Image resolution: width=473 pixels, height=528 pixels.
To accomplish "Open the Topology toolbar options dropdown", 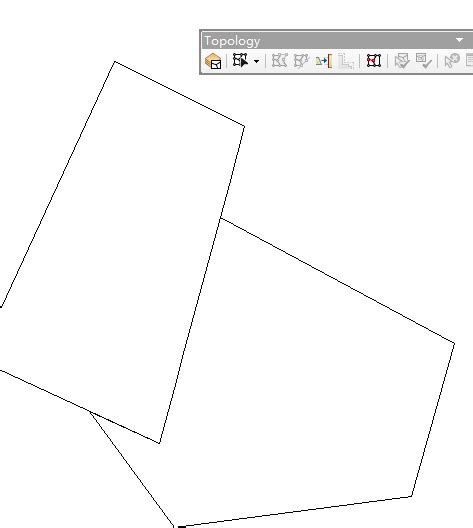I will tap(460, 40).
